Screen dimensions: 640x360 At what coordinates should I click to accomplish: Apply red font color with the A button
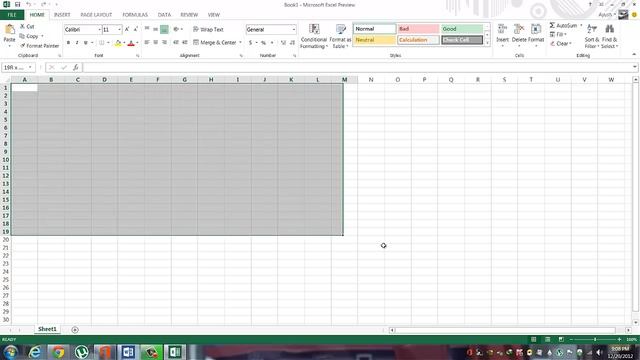(131, 42)
